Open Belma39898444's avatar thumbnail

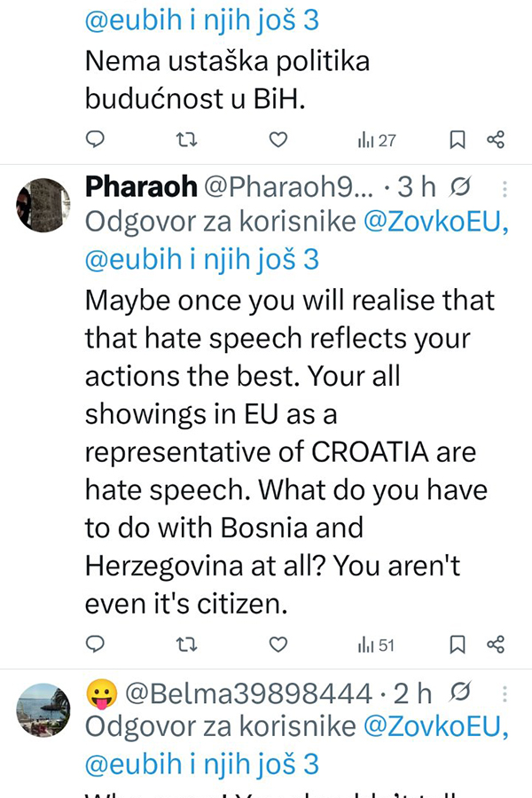coord(43,711)
